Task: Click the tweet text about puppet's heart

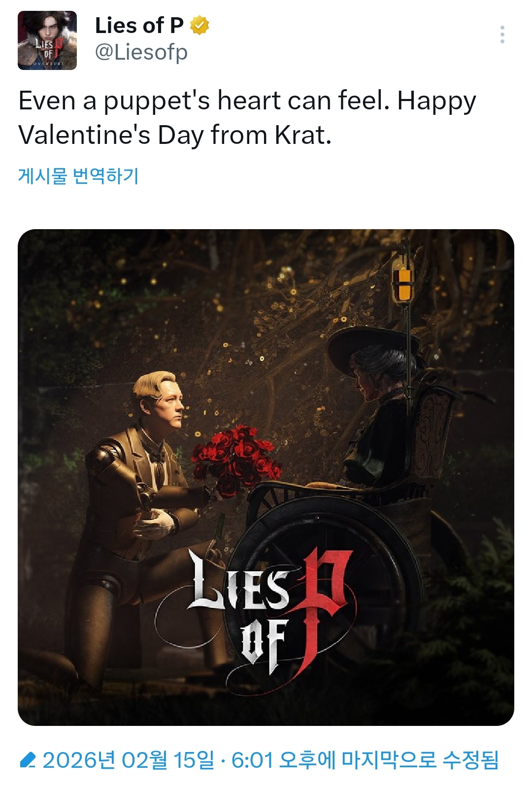Action: [x=247, y=101]
